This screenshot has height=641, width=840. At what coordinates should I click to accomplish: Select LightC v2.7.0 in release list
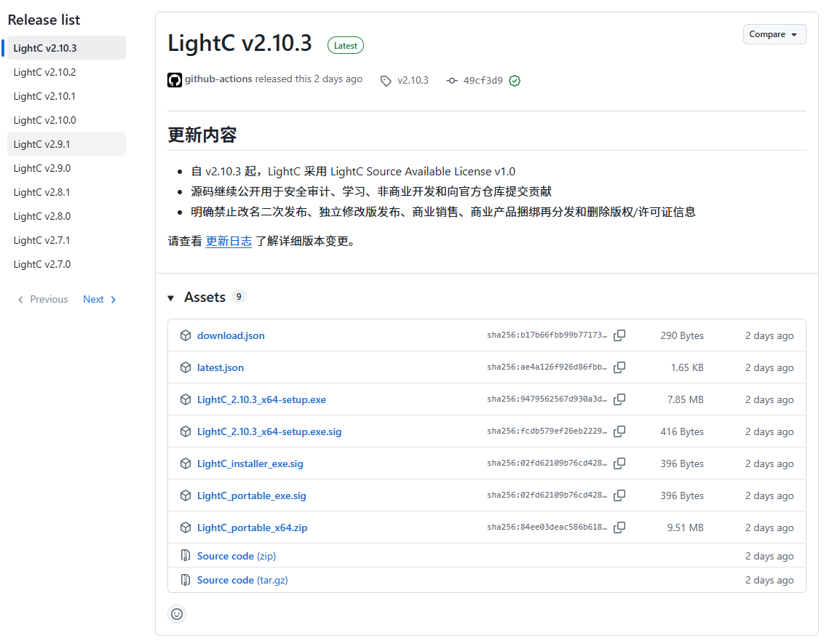(66, 265)
